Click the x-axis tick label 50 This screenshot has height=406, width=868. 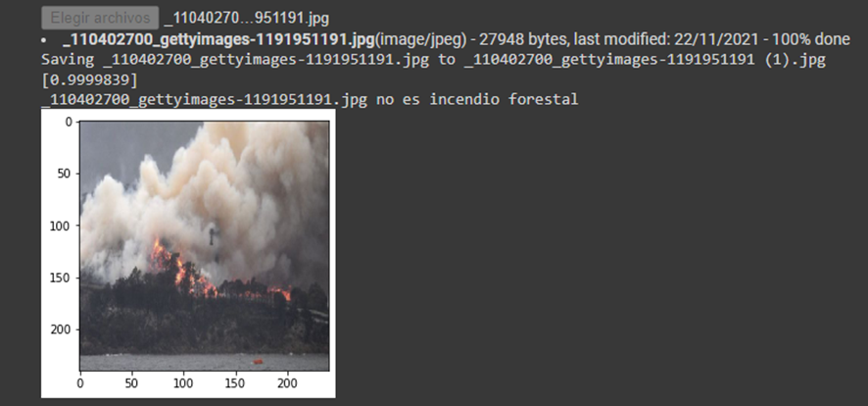131,382
